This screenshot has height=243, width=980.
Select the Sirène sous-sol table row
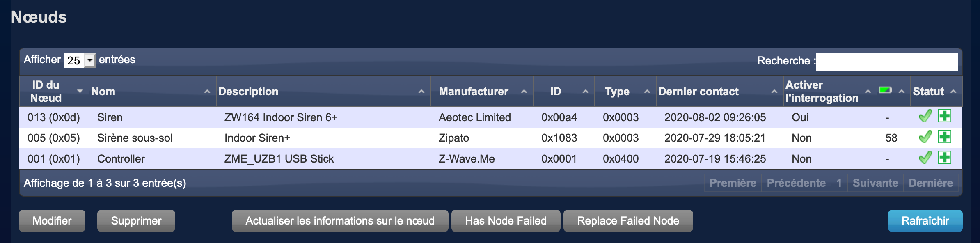click(x=328, y=138)
